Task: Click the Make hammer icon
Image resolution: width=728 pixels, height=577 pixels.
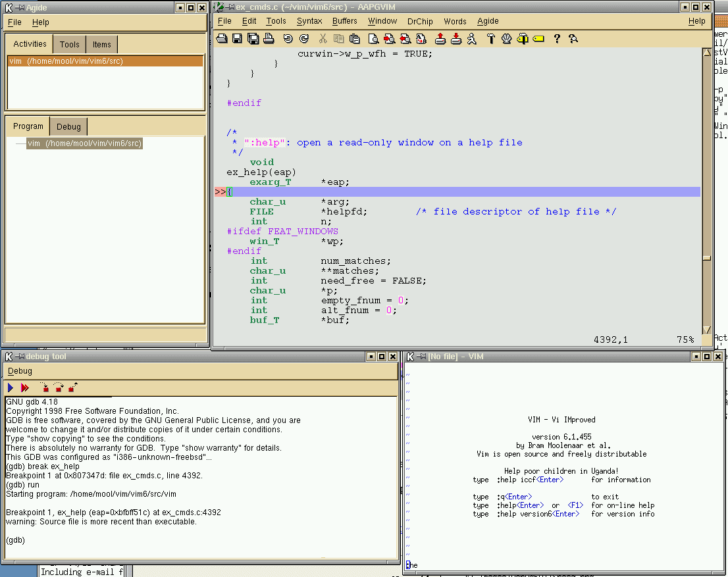Action: coord(491,39)
